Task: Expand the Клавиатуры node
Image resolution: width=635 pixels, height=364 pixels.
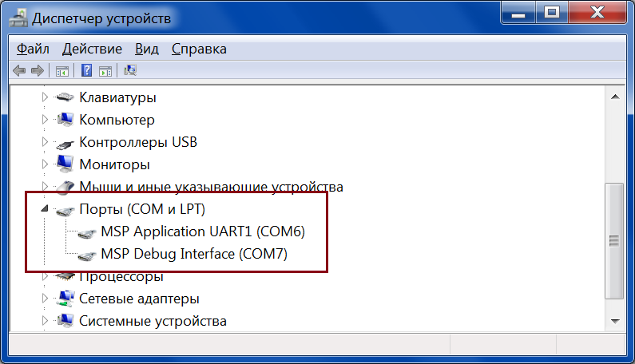Action: pos(45,97)
